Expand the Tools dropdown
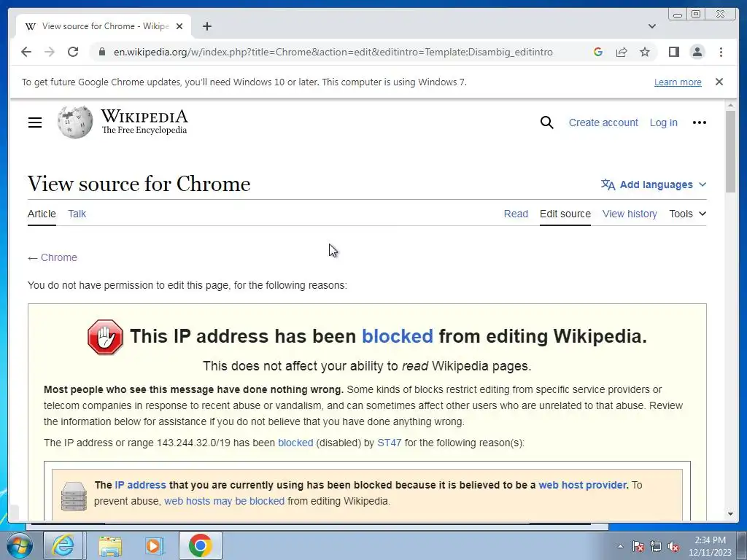 click(x=687, y=214)
